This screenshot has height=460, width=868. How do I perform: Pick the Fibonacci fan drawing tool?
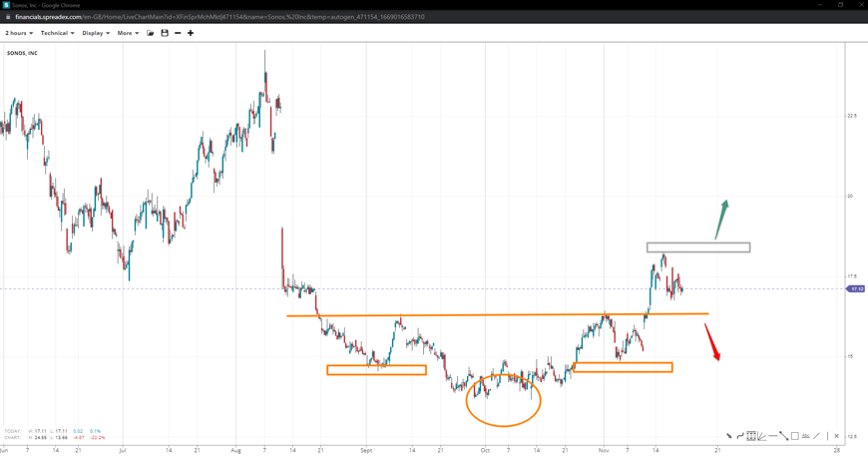pos(761,436)
